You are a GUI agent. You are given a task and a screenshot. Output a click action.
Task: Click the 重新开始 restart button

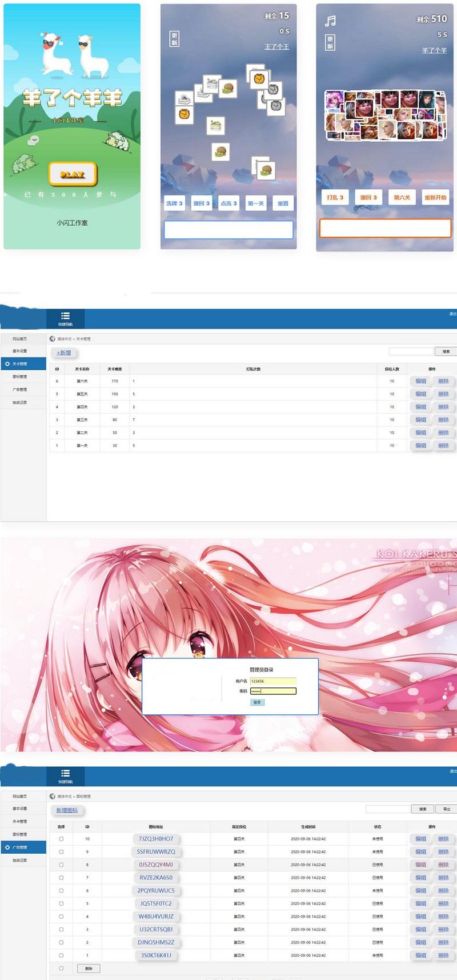(x=435, y=197)
